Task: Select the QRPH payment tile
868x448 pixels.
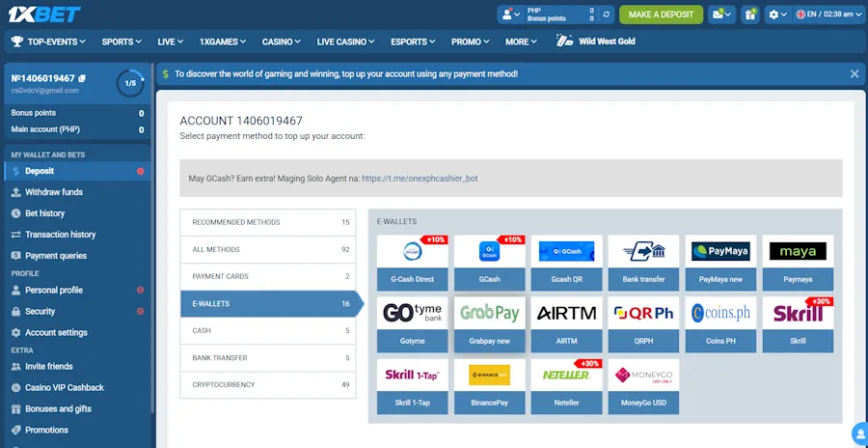Action: (643, 324)
